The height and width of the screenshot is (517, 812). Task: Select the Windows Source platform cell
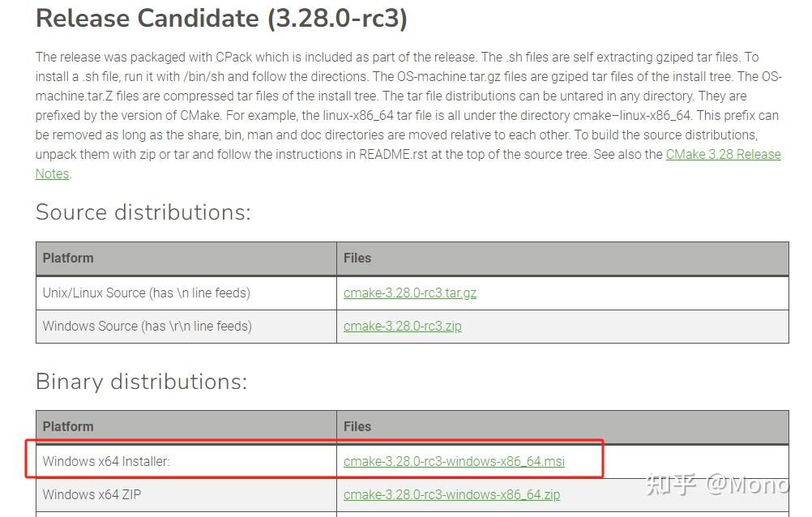147,327
